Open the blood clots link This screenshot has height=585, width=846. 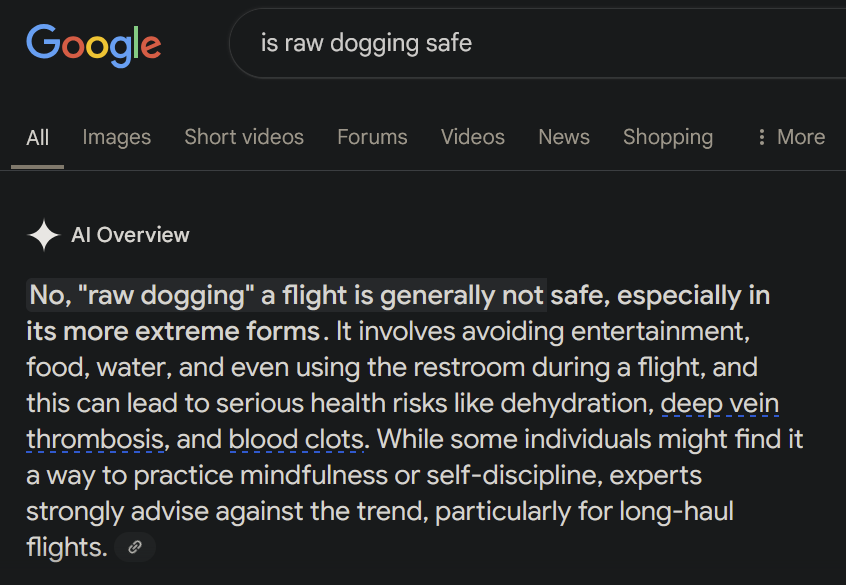point(296,440)
